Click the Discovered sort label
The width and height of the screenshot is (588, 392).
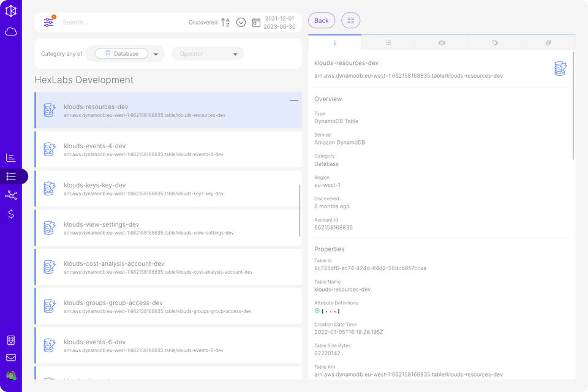[203, 23]
